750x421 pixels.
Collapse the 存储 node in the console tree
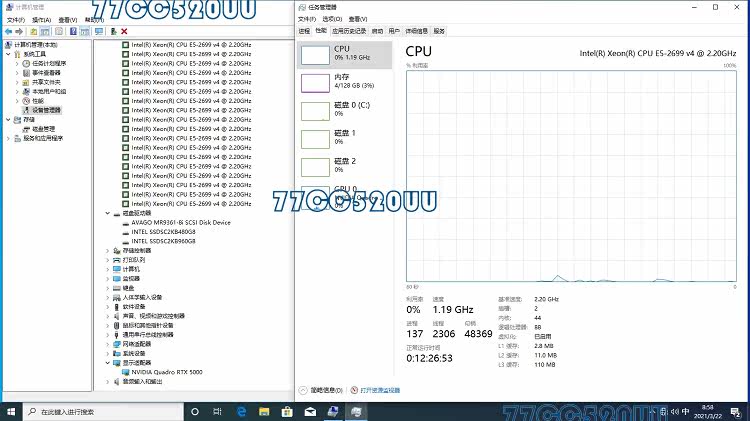tap(8, 120)
